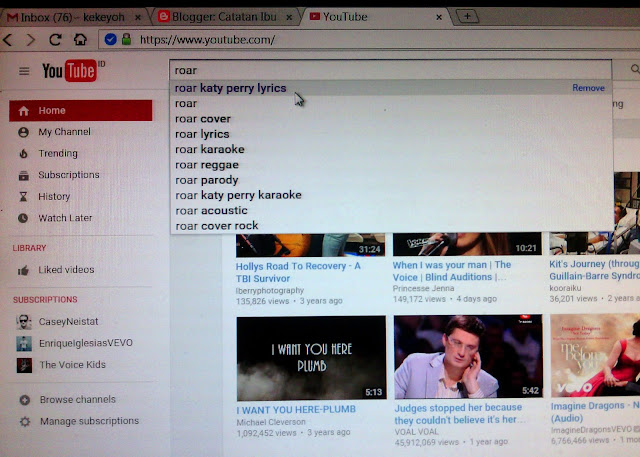Click The Voice Kids channel avatar

point(24,365)
